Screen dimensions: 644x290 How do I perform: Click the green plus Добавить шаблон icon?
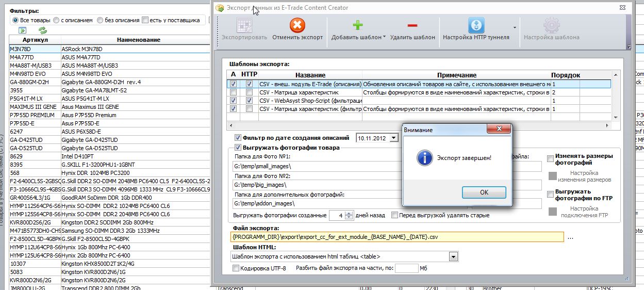click(357, 25)
